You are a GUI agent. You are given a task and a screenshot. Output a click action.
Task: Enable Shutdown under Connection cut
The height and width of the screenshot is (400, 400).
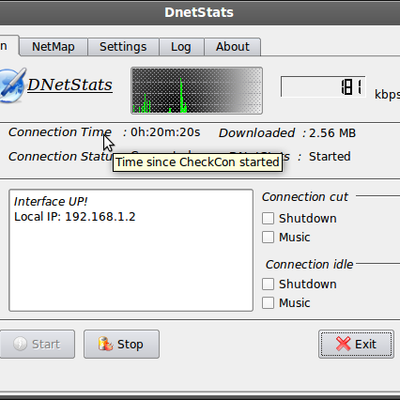(268, 218)
